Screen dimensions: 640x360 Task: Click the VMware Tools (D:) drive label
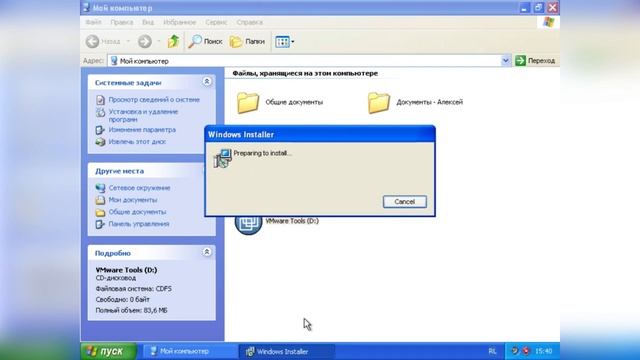pos(292,221)
